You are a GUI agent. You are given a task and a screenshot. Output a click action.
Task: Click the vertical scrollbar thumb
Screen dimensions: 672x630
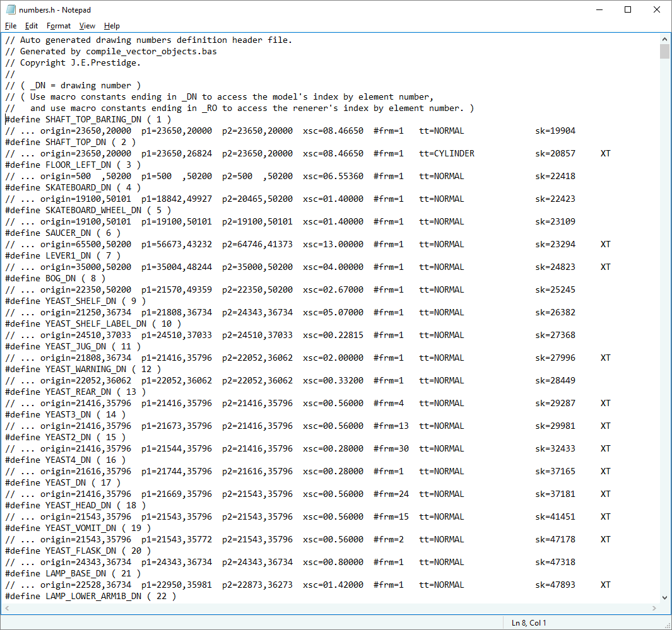point(664,52)
